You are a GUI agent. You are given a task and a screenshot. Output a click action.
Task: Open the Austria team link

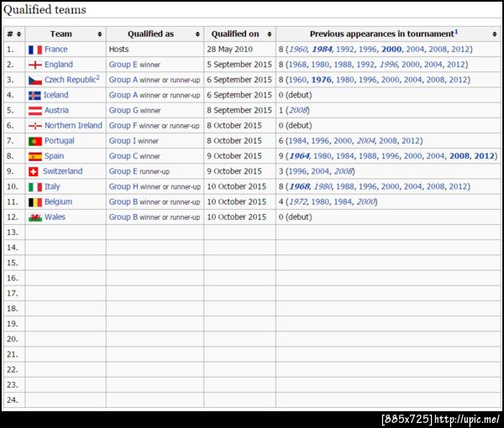pyautogui.click(x=56, y=110)
